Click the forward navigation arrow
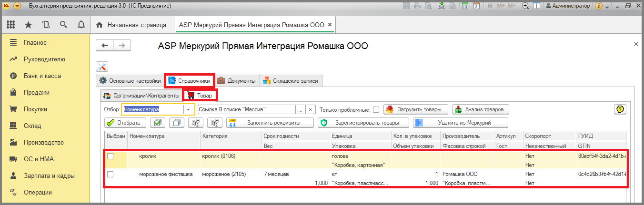This screenshot has width=644, height=205. (122, 45)
